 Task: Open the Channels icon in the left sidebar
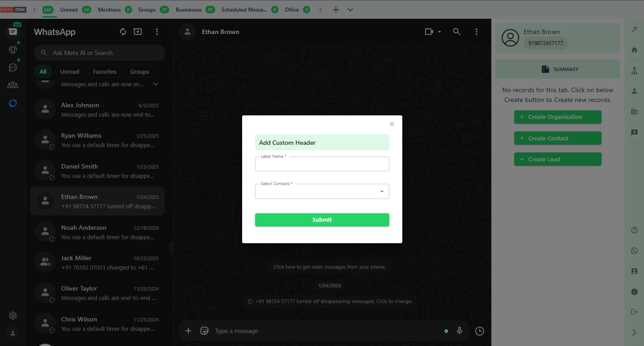click(x=13, y=67)
